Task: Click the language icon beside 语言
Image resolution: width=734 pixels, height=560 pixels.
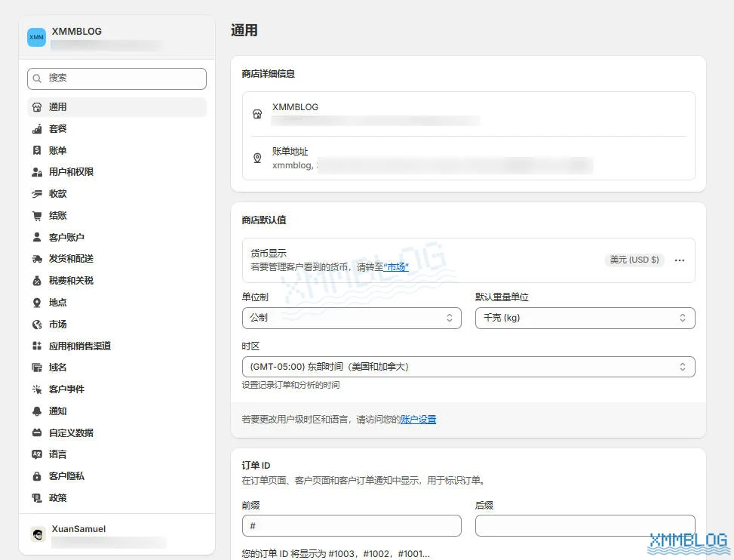Action: tap(37, 454)
